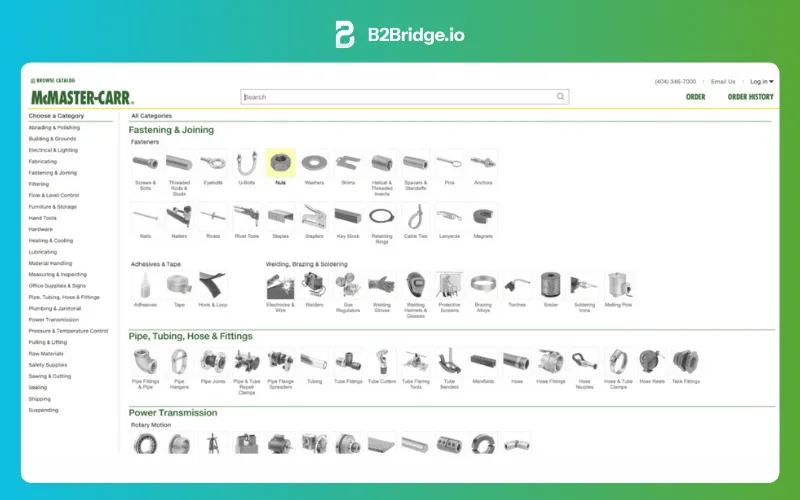Open the Washers category
The height and width of the screenshot is (500, 800).
314,163
